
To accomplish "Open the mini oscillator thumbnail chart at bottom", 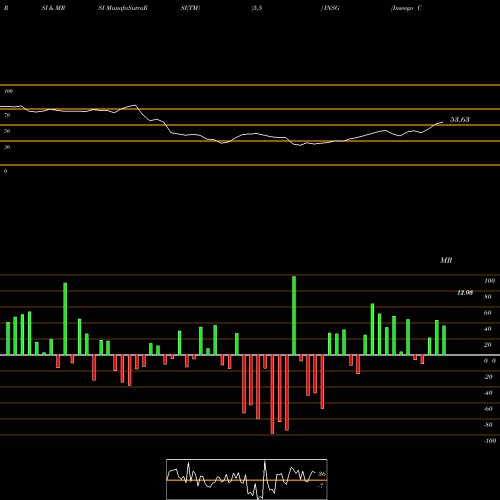I will (247, 479).
